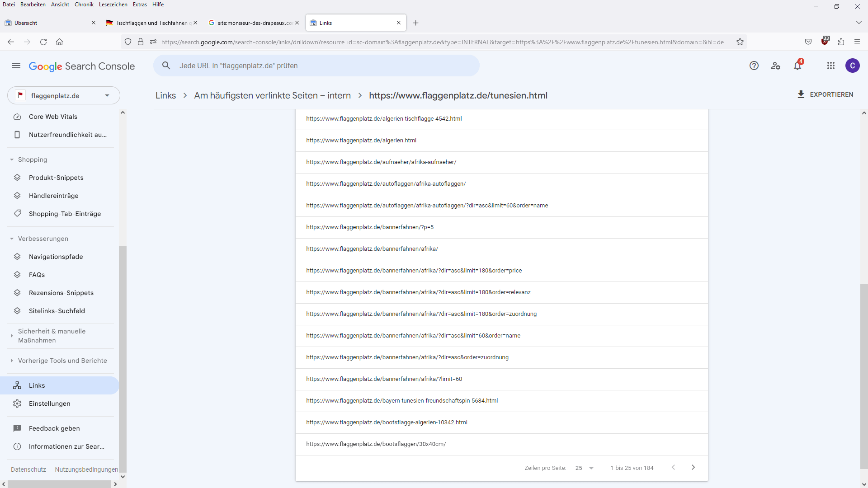Go to Links breadcrumb

pyautogui.click(x=165, y=95)
